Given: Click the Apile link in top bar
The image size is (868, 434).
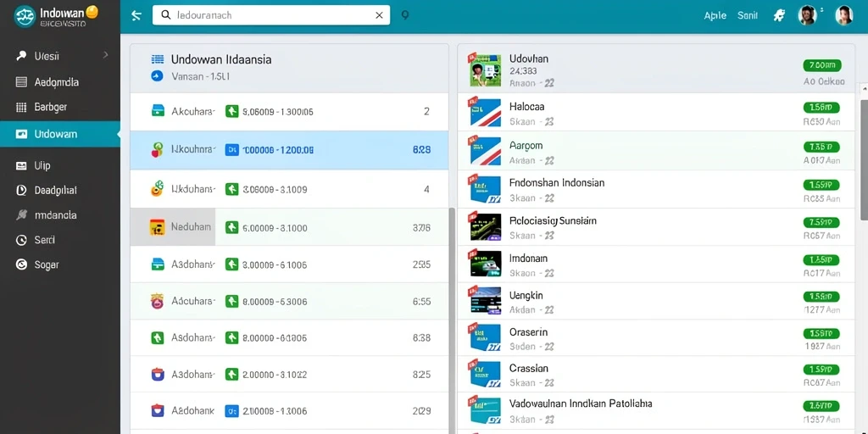Looking at the screenshot, I should coord(715,15).
